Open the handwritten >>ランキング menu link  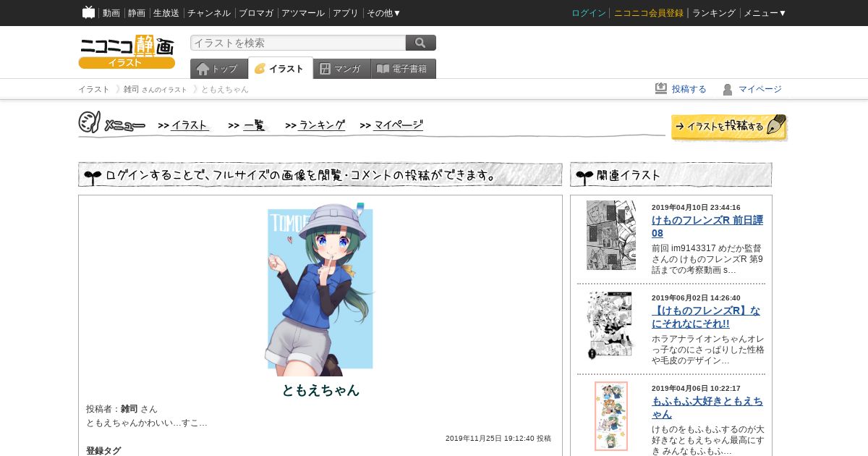pos(315,125)
